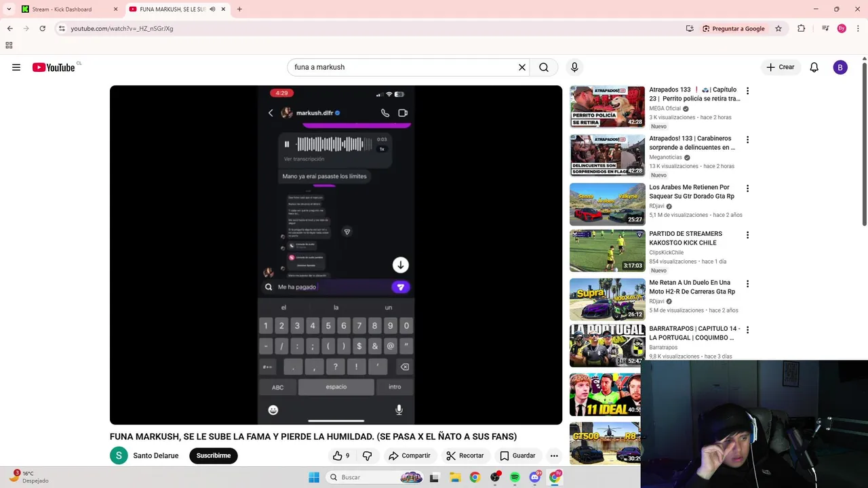
Task: Open the streamers football match thumbnail
Action: pyautogui.click(x=608, y=251)
